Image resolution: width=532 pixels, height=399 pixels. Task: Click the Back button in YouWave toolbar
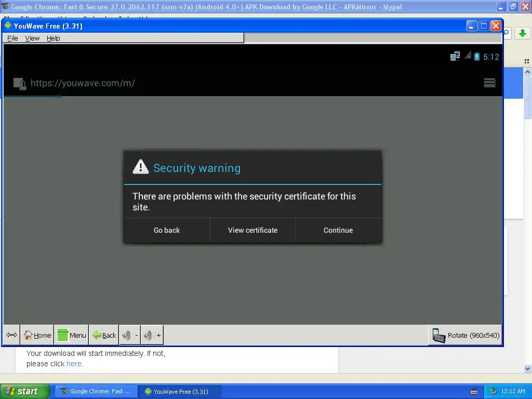point(104,335)
